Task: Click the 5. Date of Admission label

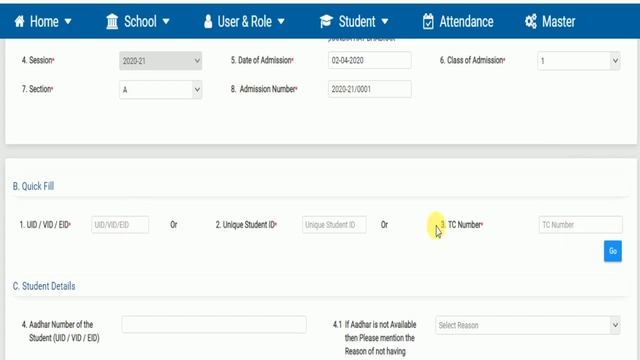Action: coord(262,60)
